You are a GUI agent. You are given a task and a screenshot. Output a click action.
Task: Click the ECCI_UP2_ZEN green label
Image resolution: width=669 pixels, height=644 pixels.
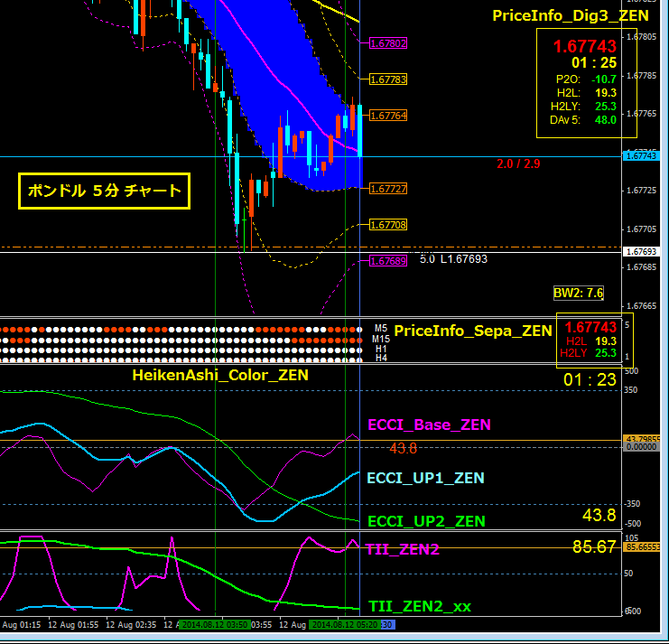(426, 521)
